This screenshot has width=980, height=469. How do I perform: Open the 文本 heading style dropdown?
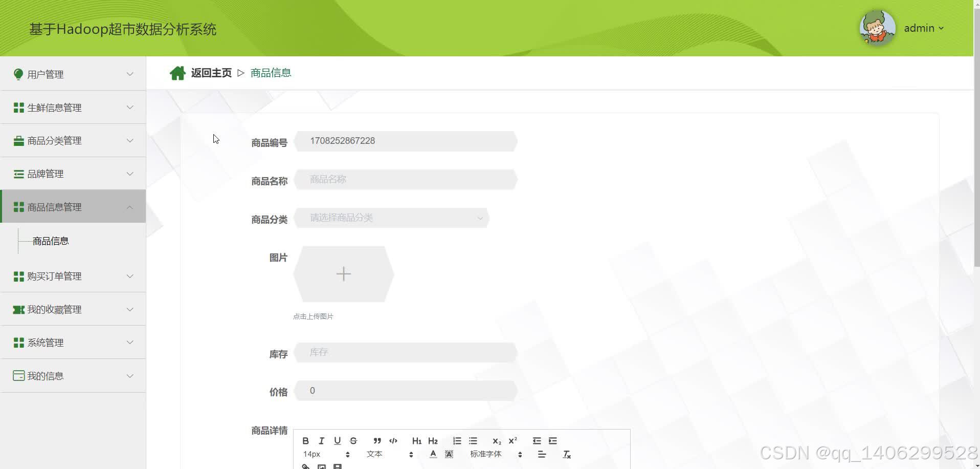coord(390,454)
